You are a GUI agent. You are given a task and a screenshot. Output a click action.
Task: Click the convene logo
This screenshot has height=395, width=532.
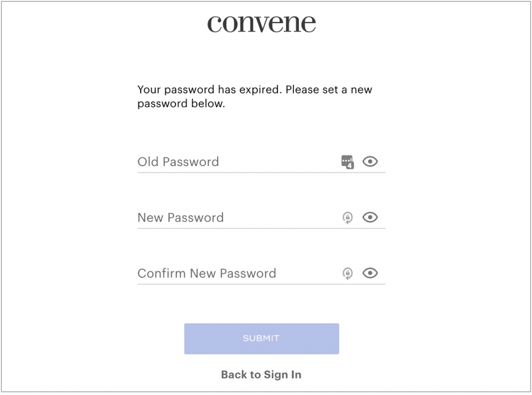(261, 24)
